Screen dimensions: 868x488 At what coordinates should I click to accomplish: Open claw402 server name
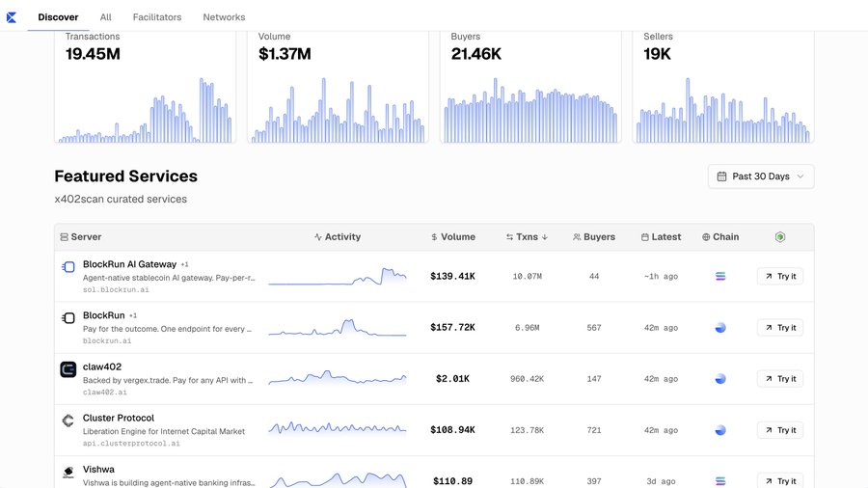(102, 366)
